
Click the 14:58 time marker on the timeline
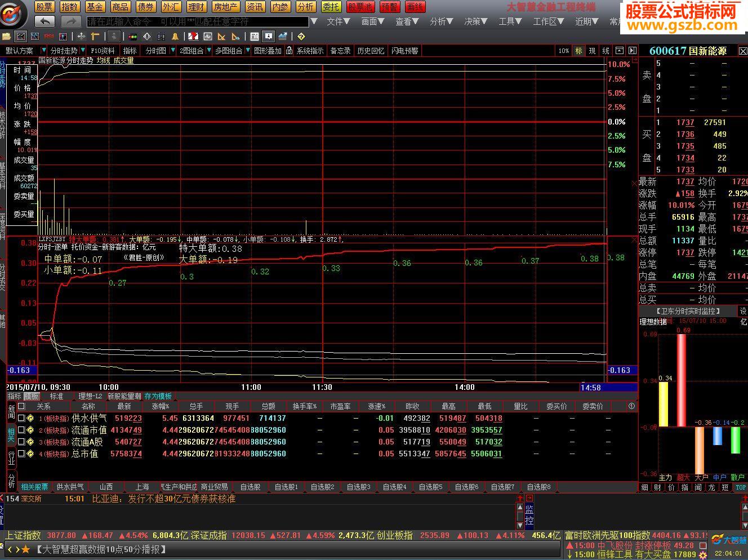[591, 388]
